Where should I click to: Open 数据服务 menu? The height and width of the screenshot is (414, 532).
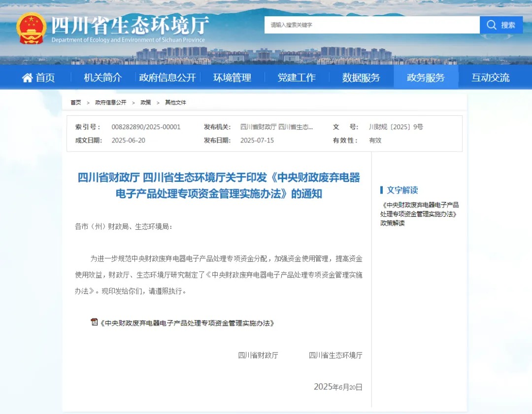point(361,78)
